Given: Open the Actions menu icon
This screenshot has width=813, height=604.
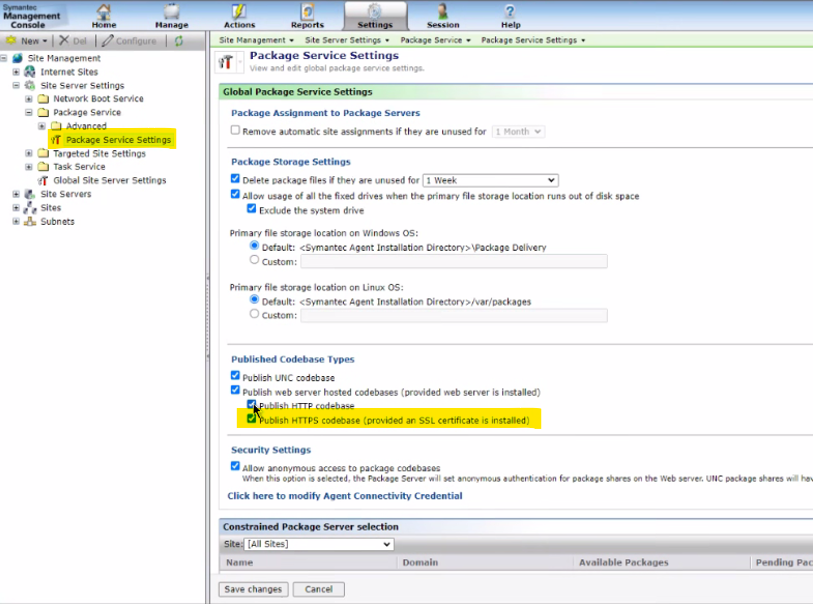Looking at the screenshot, I should 239,13.
